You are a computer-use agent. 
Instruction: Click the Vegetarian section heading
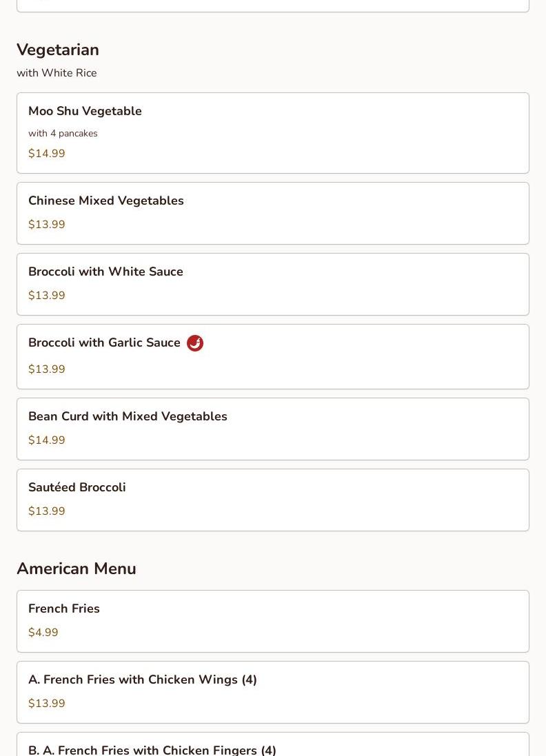pos(58,50)
